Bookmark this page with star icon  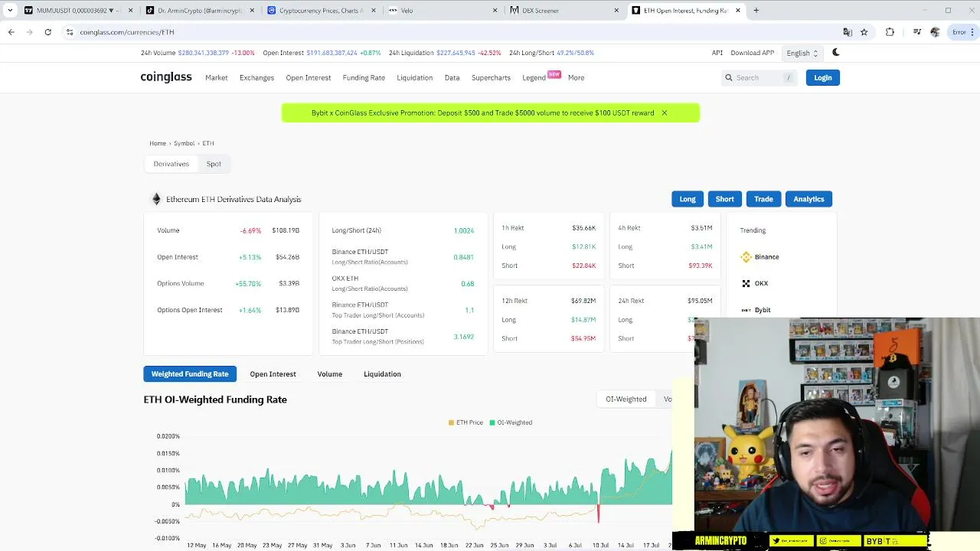(864, 32)
